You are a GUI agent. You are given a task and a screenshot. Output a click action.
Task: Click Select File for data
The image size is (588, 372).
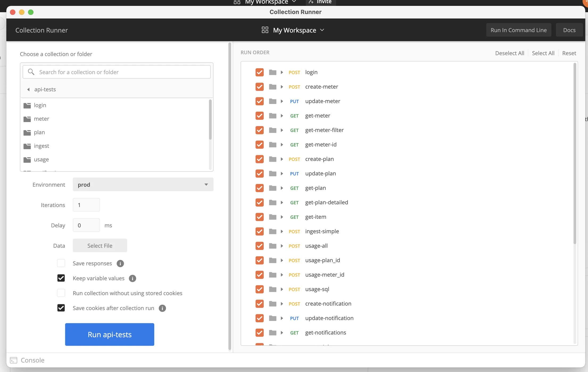point(100,245)
